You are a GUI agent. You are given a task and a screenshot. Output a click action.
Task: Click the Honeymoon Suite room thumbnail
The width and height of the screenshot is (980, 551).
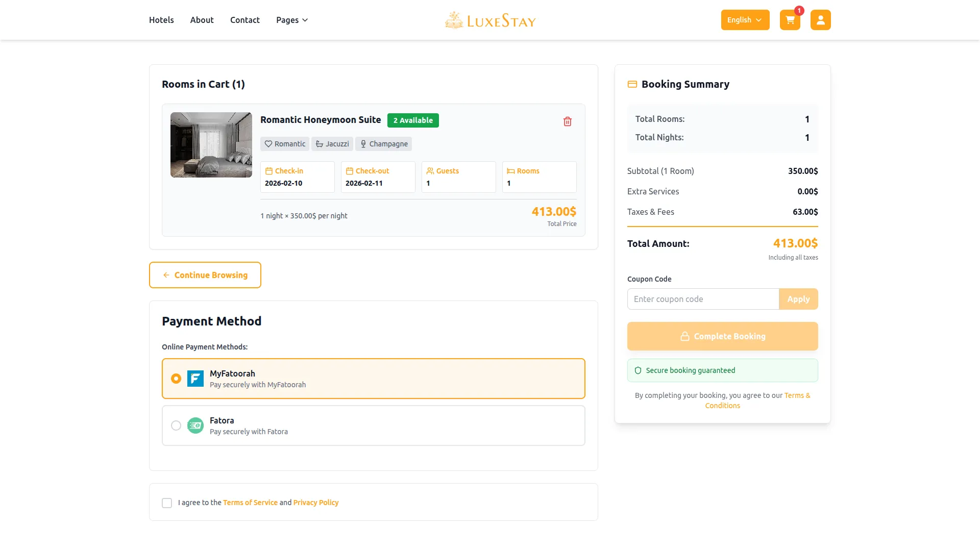tap(211, 145)
